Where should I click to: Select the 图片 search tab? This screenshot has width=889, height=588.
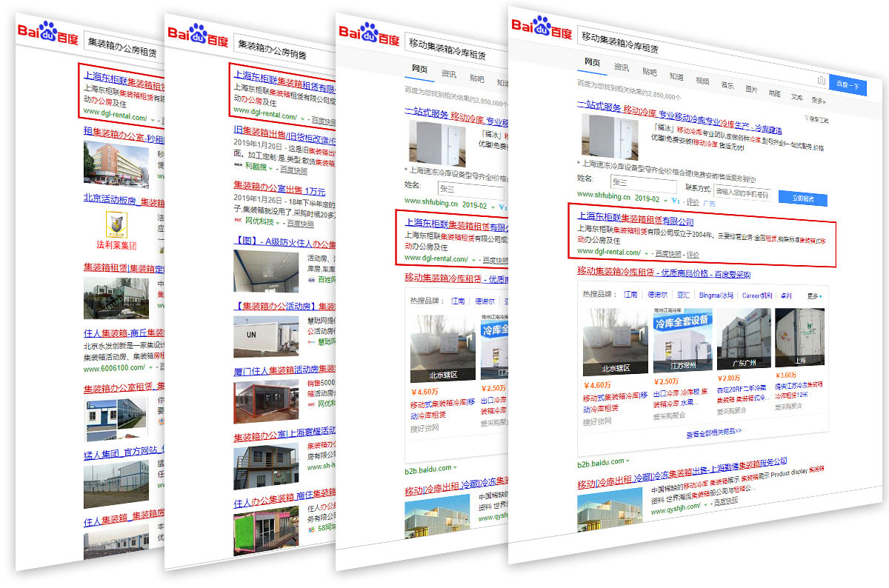(751, 88)
